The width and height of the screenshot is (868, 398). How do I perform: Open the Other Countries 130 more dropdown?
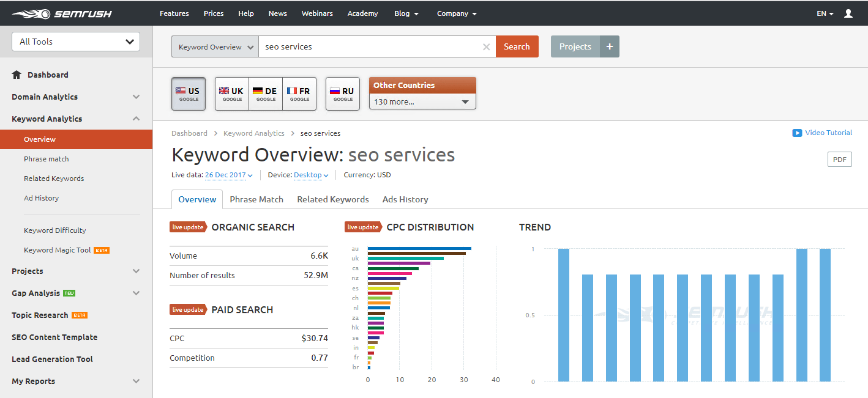(x=422, y=101)
